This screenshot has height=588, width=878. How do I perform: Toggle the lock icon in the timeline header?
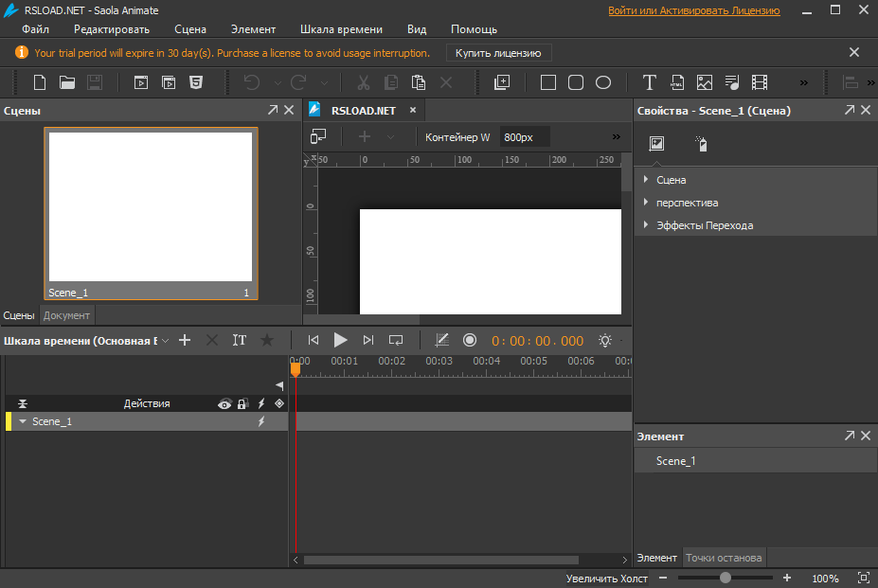tap(242, 404)
